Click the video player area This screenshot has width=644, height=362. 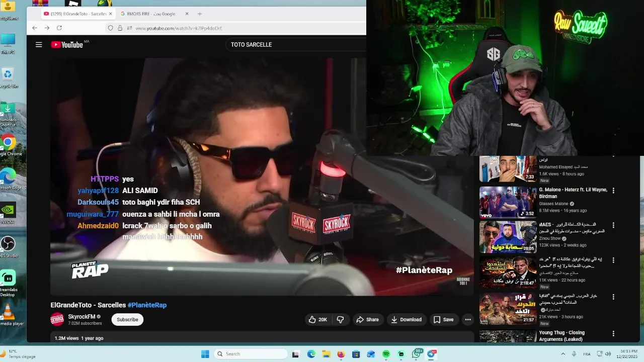[262, 176]
